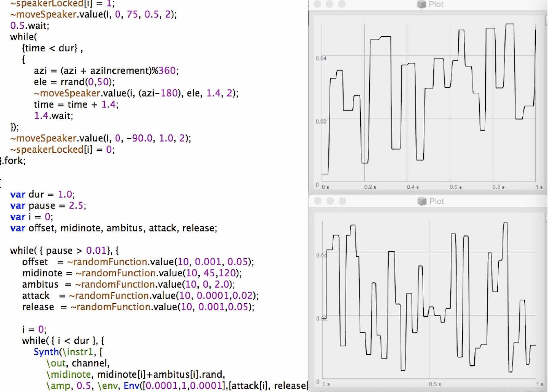Click the ~randomFunction call on the offset line
This screenshot has width=548, height=392.
coord(109,262)
